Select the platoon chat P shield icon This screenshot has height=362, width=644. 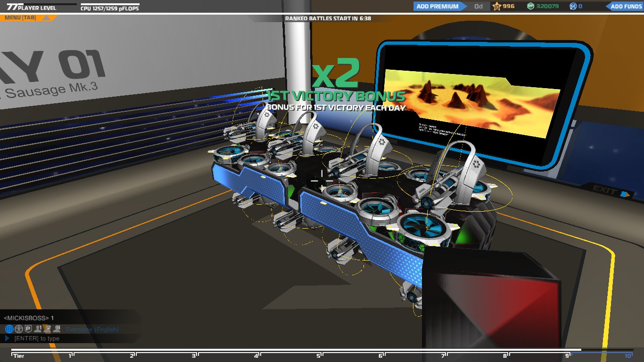click(x=28, y=329)
